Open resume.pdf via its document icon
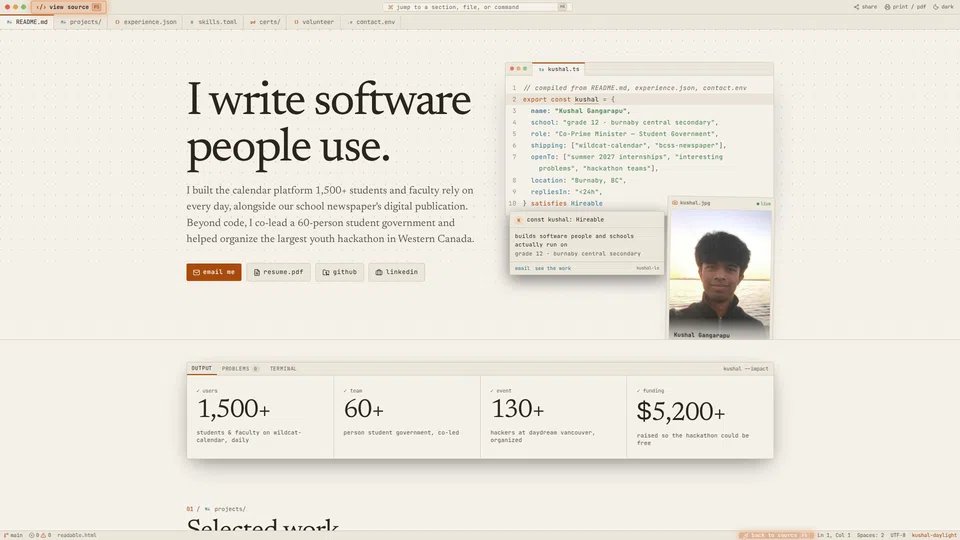 [x=257, y=272]
